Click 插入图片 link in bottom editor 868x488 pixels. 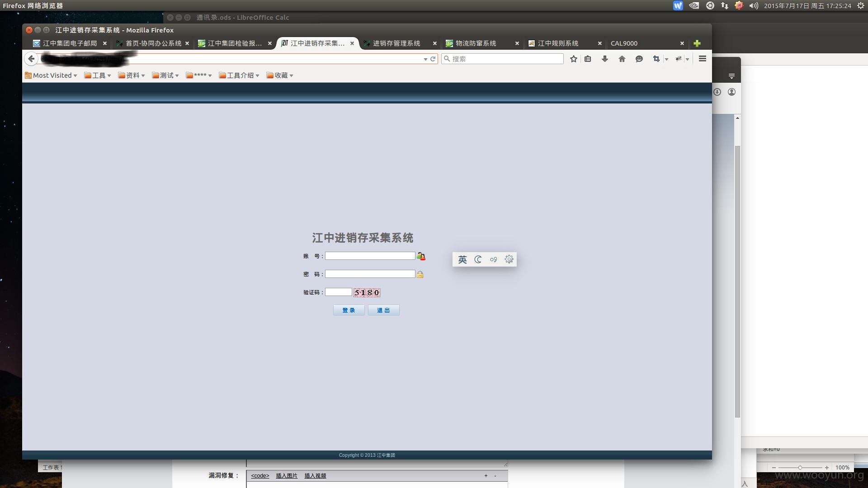pyautogui.click(x=287, y=476)
